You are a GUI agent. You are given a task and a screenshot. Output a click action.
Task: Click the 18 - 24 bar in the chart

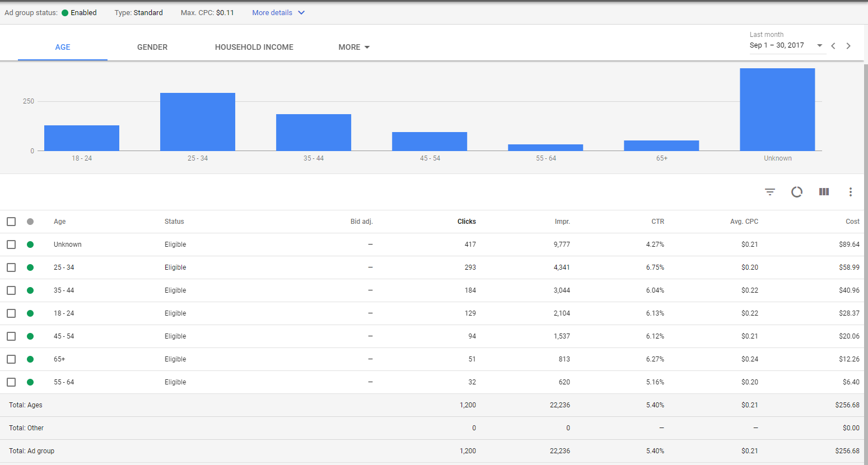click(82, 138)
